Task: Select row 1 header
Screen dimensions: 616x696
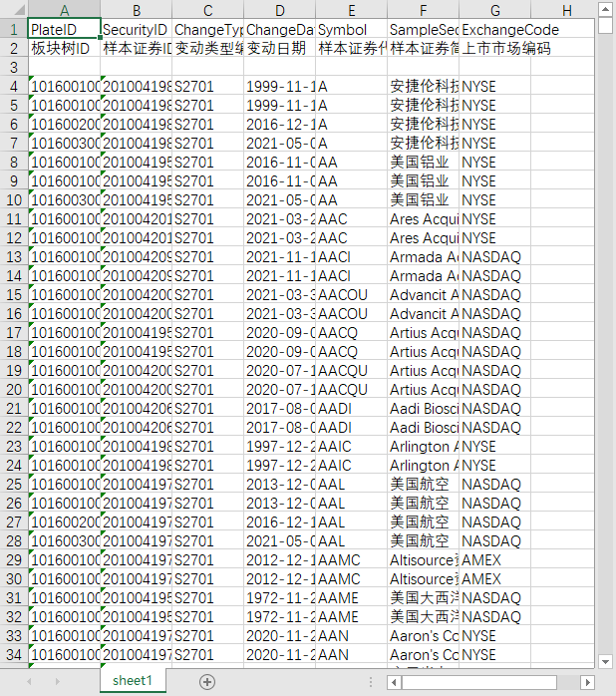Action: click(x=14, y=29)
